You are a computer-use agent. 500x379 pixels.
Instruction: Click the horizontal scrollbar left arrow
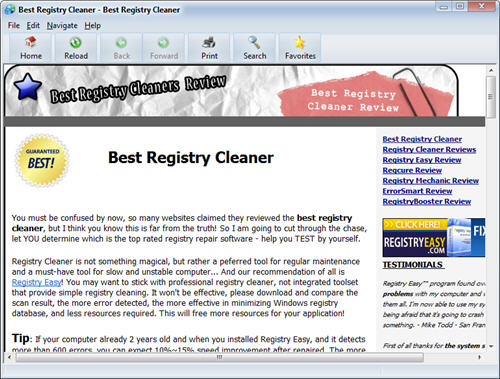coord(9,357)
